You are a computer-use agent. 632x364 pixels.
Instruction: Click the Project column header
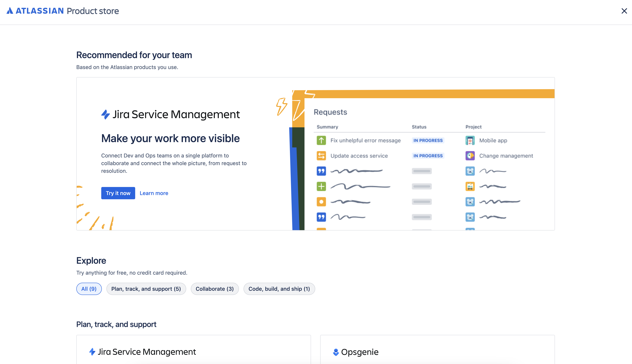(x=473, y=127)
